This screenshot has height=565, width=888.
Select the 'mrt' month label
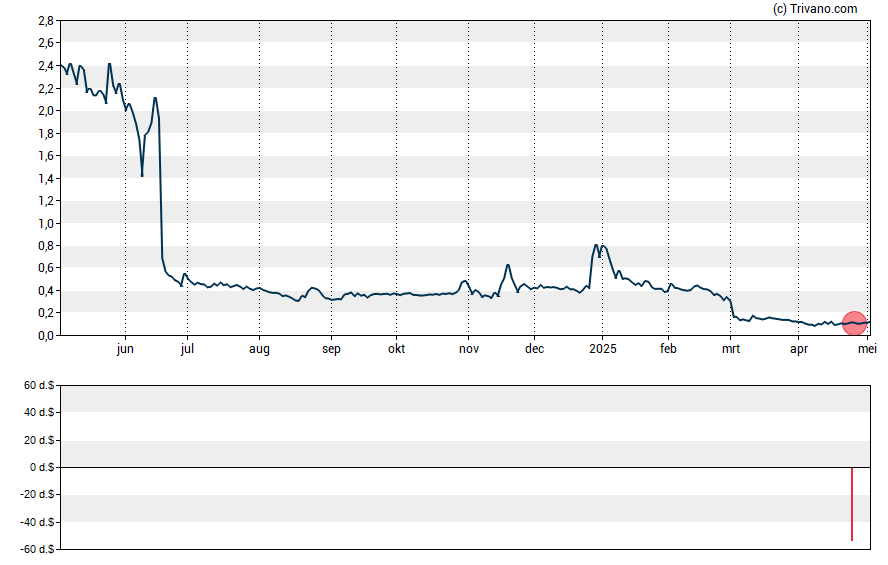coord(731,349)
